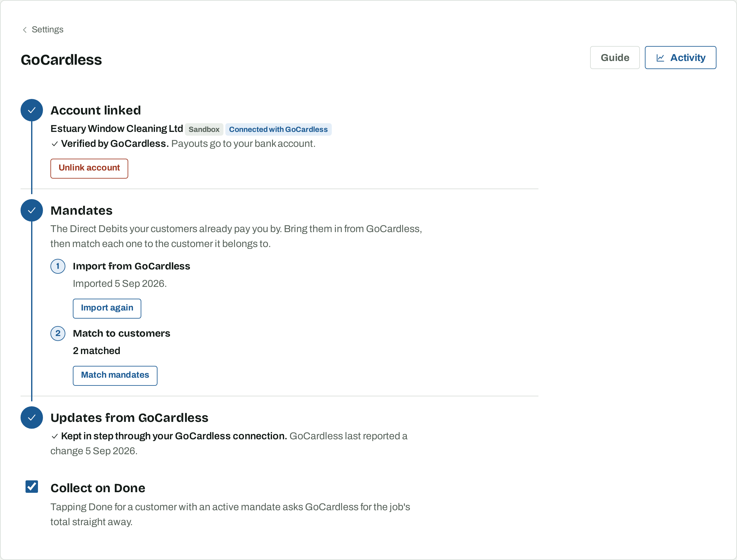Image resolution: width=737 pixels, height=560 pixels.
Task: Click the Mandates heading
Action: click(x=81, y=211)
